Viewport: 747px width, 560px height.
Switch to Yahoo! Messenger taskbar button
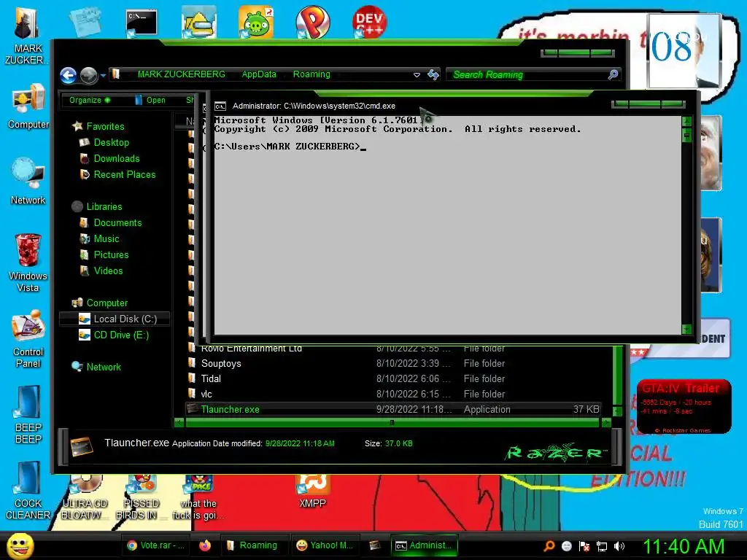point(325,545)
